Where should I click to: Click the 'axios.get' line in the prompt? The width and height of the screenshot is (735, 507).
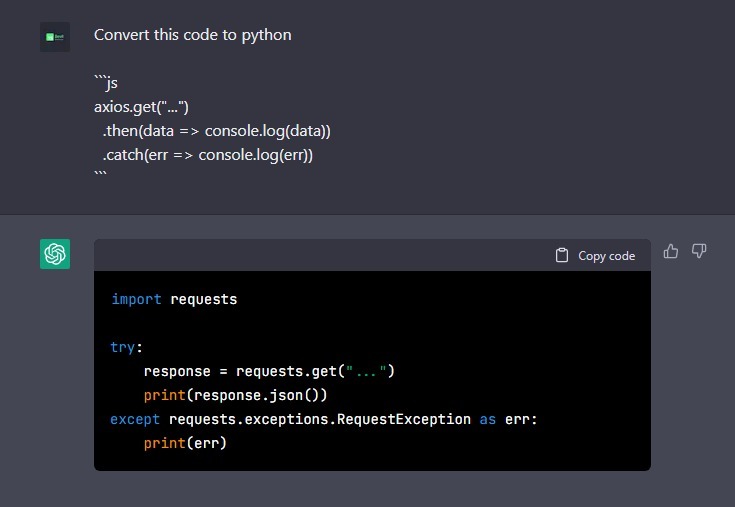pyautogui.click(x=141, y=107)
